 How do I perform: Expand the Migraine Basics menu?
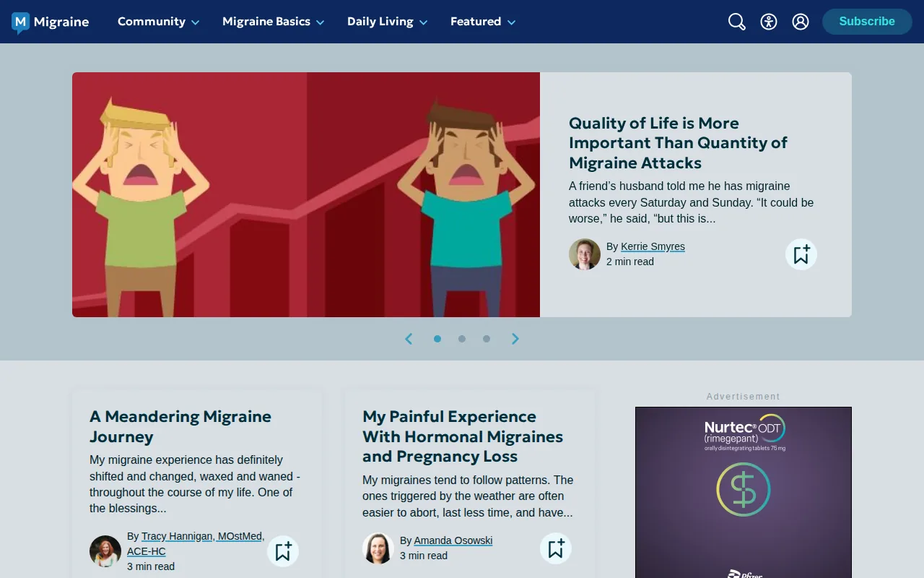tap(274, 22)
